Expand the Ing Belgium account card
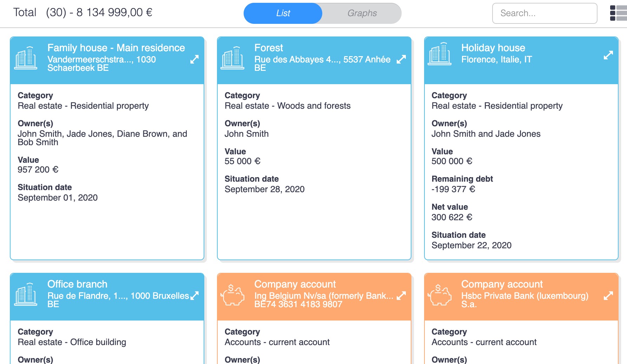Viewport: 627px width, 364px height. pyautogui.click(x=401, y=296)
